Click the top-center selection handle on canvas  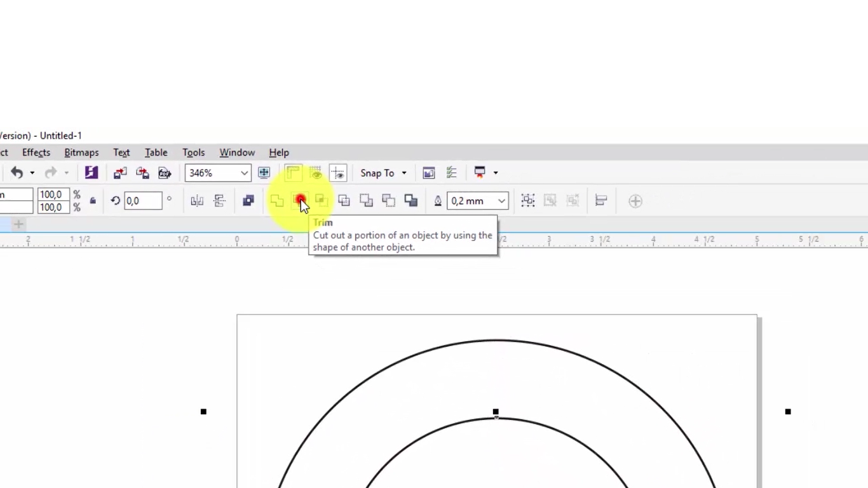pyautogui.click(x=496, y=412)
